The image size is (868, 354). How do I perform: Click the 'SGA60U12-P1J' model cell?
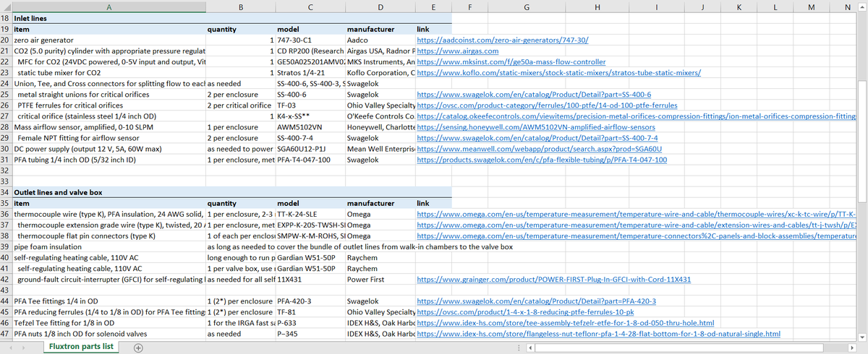click(x=310, y=149)
